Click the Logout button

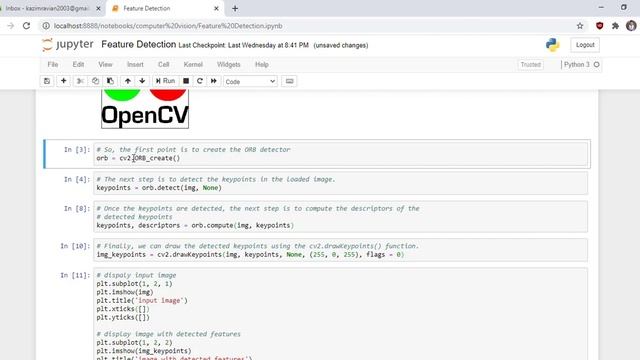click(x=585, y=45)
